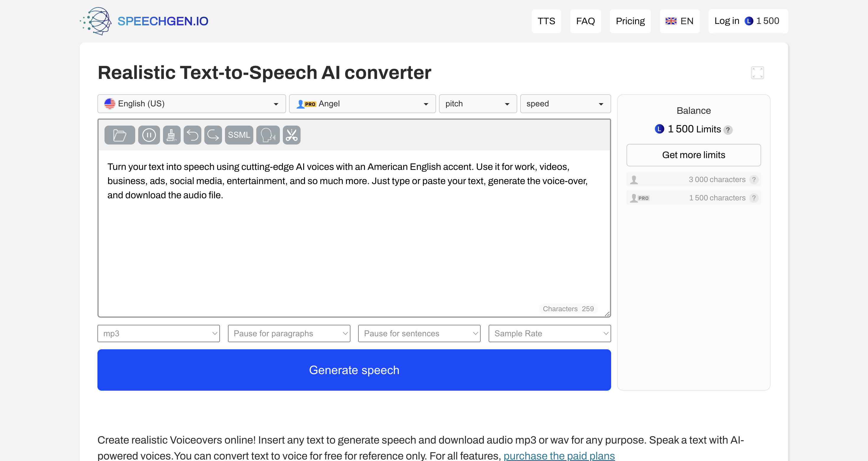Click help icon beside 1 500 characters
This screenshot has width=868, height=461.
click(754, 198)
